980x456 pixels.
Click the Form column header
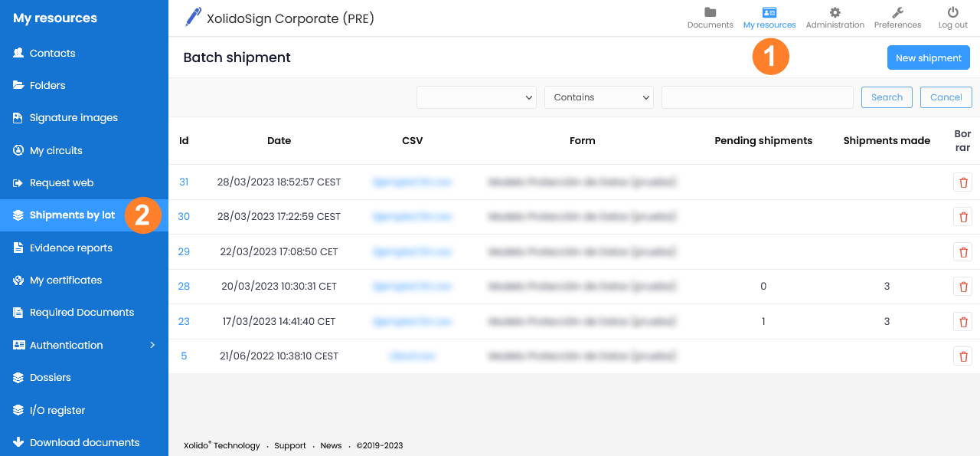[583, 140]
